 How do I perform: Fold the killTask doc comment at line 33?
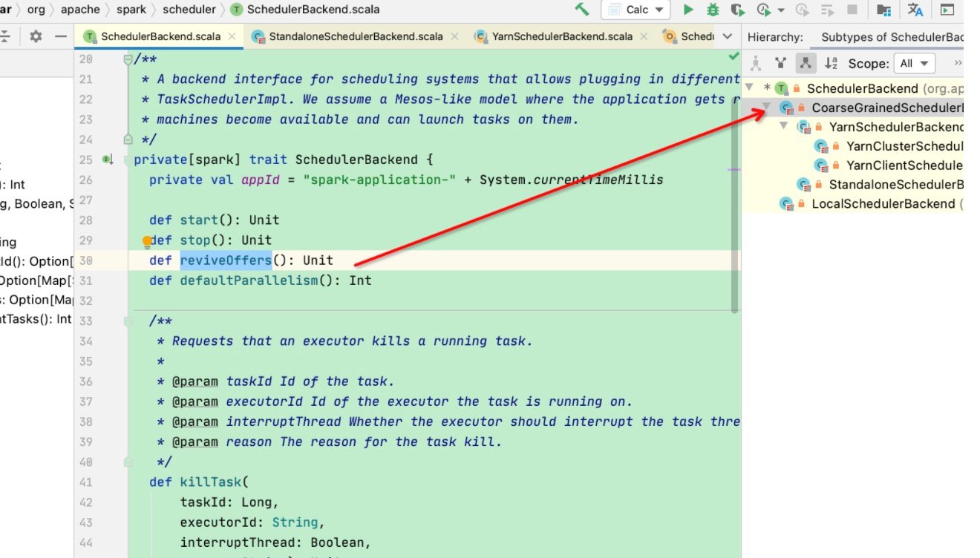(128, 321)
